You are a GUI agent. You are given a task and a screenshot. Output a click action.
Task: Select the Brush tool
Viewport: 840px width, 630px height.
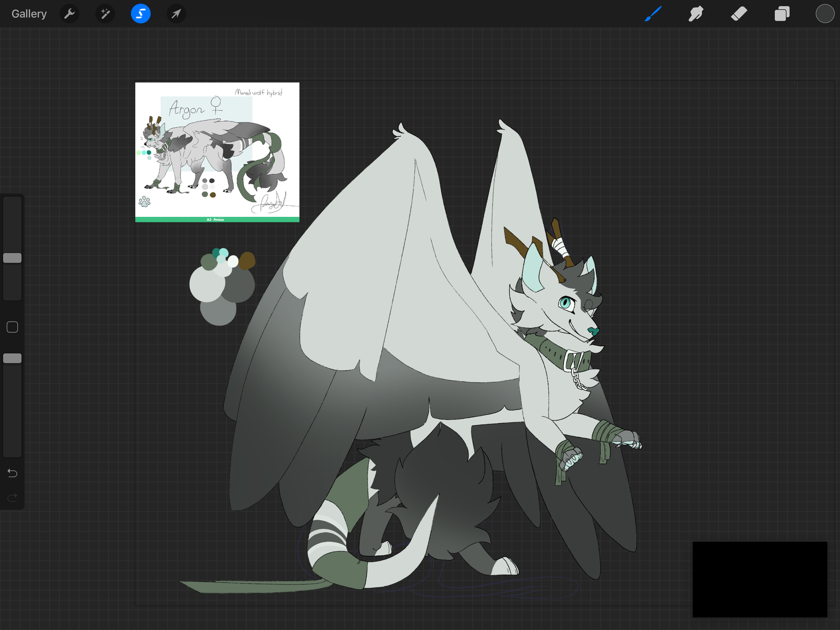click(653, 14)
